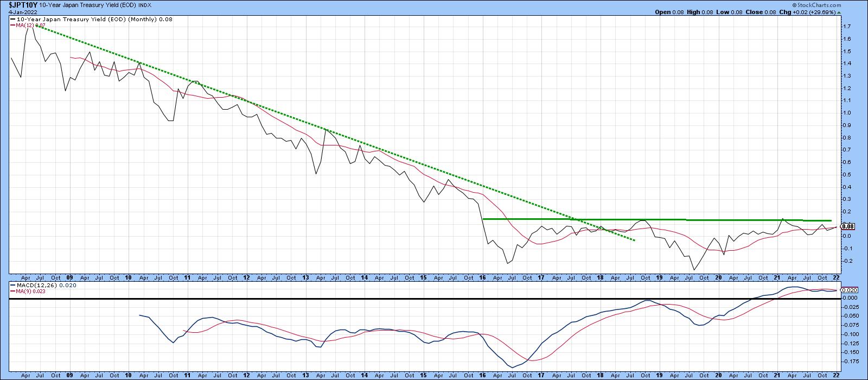Click the Open value in the header

[x=676, y=11]
